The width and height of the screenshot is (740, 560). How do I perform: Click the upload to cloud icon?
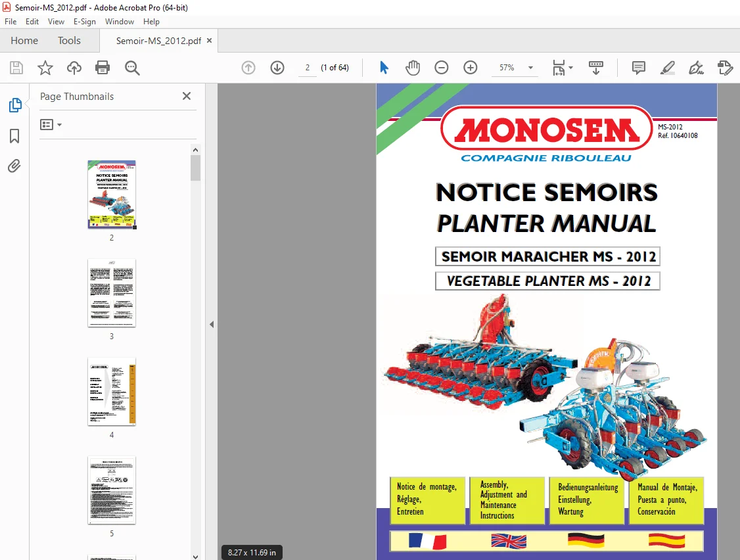[x=74, y=68]
